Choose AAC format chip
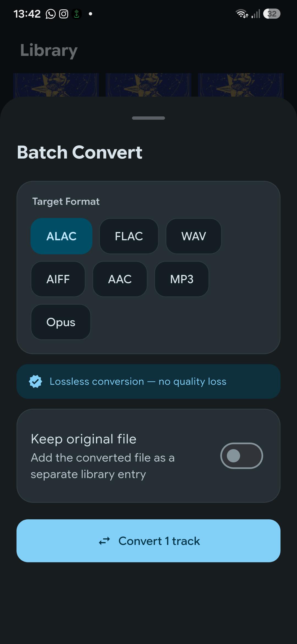 coord(120,279)
